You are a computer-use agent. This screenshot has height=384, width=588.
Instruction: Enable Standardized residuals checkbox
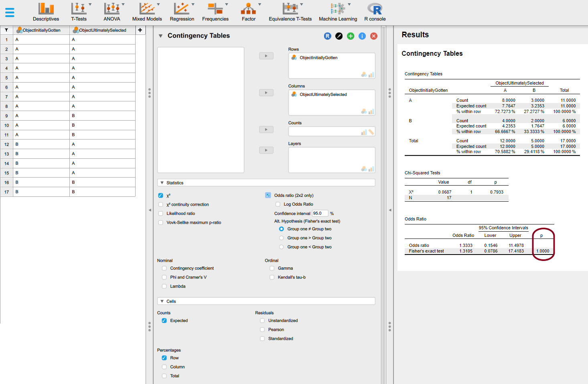(x=263, y=339)
